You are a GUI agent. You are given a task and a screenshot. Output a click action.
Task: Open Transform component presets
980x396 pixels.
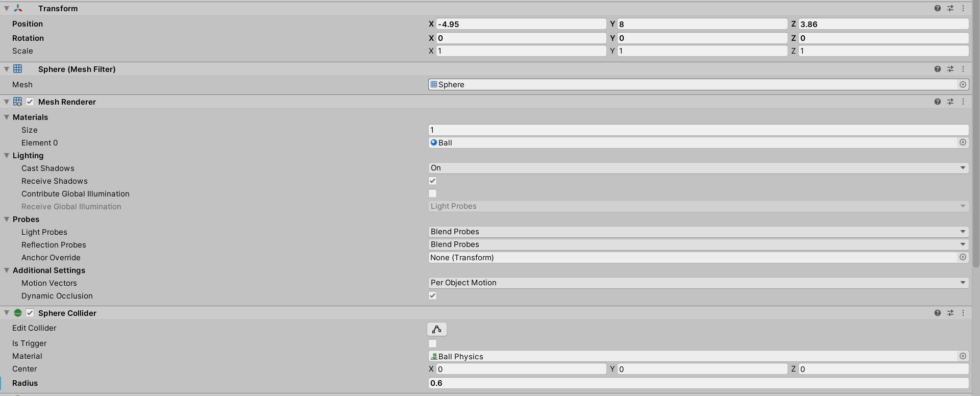point(950,8)
